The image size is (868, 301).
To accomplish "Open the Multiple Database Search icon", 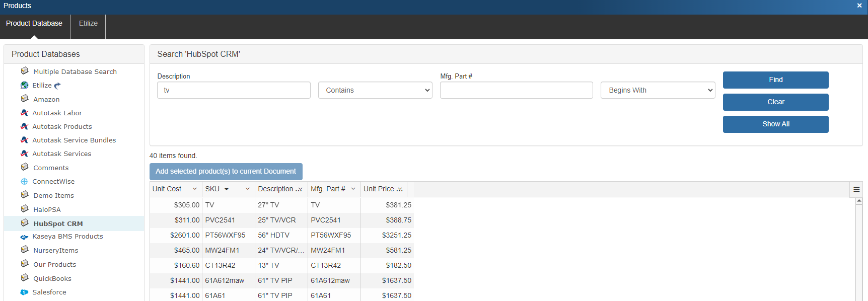I will click(25, 71).
